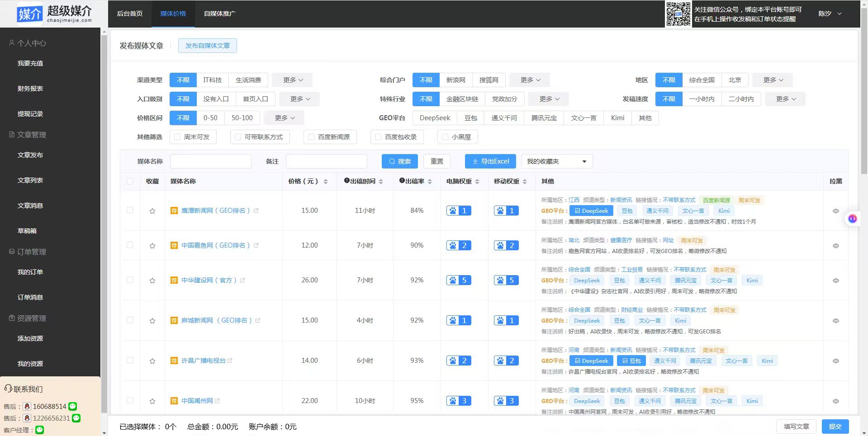The image size is (868, 436).
Task: Expand 更多 for 综合门户
Action: pyautogui.click(x=530, y=80)
